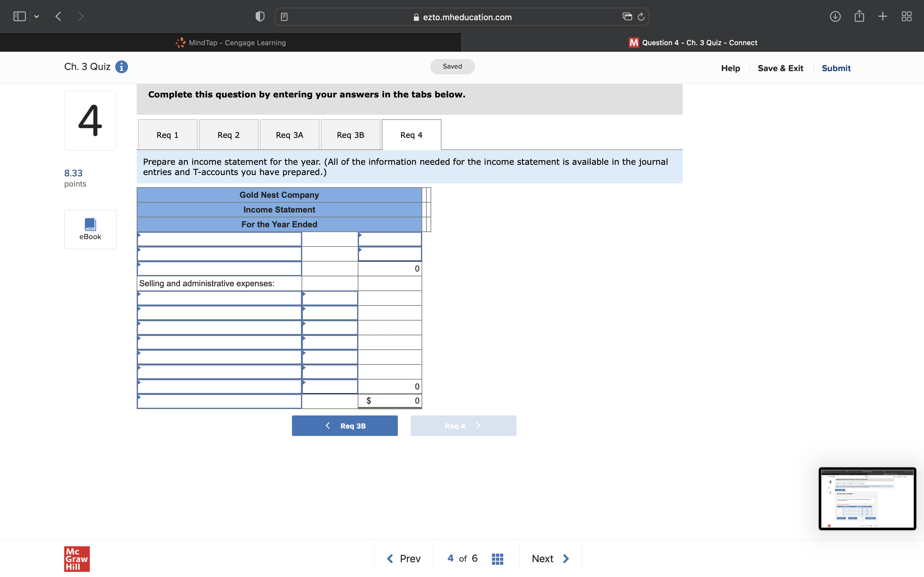Open the first income statement account dropdown
924x577 pixels.
[x=219, y=238]
